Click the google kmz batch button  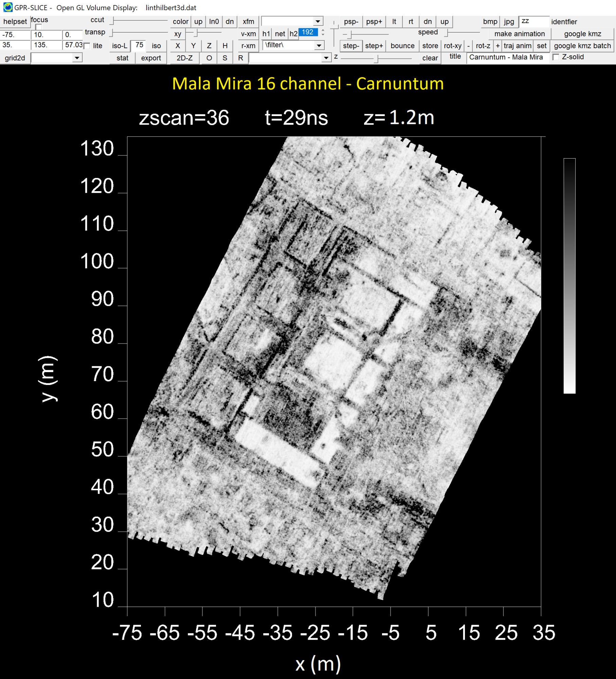click(x=582, y=46)
